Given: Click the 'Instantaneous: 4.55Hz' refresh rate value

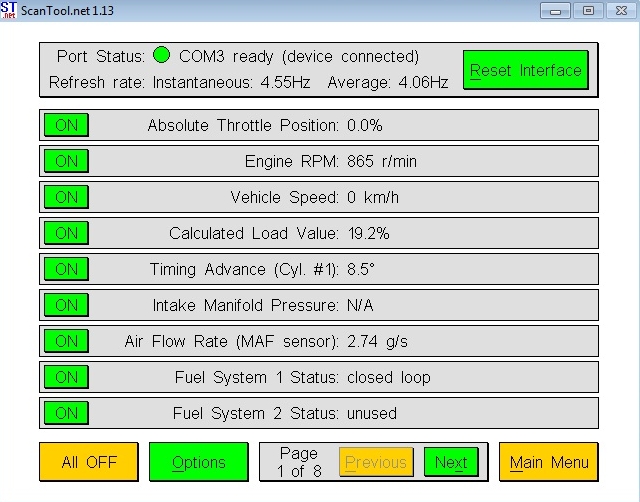Looking at the screenshot, I should point(231,82).
